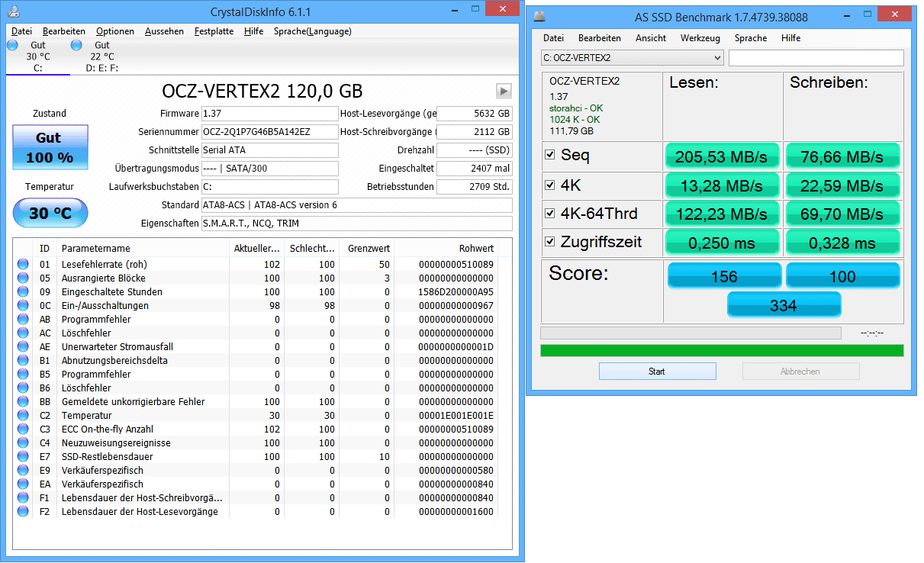Click the Zugriffszeit read result 0,250 ms

point(723,243)
